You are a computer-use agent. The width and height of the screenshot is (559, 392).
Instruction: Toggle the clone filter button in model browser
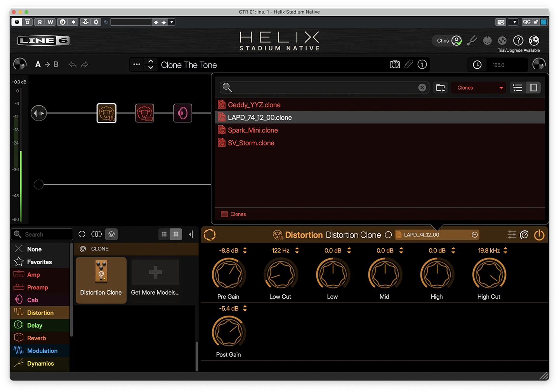click(111, 234)
